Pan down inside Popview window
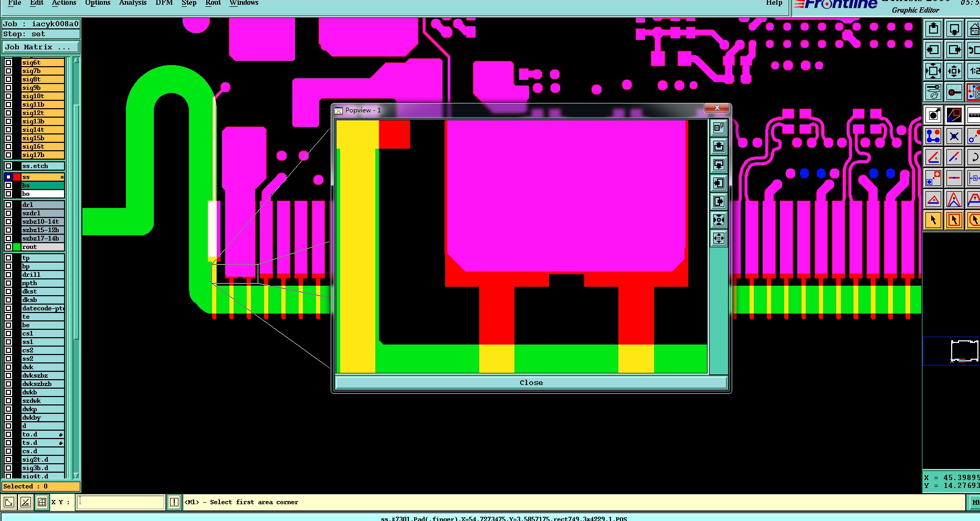The width and height of the screenshot is (980, 521). click(719, 164)
